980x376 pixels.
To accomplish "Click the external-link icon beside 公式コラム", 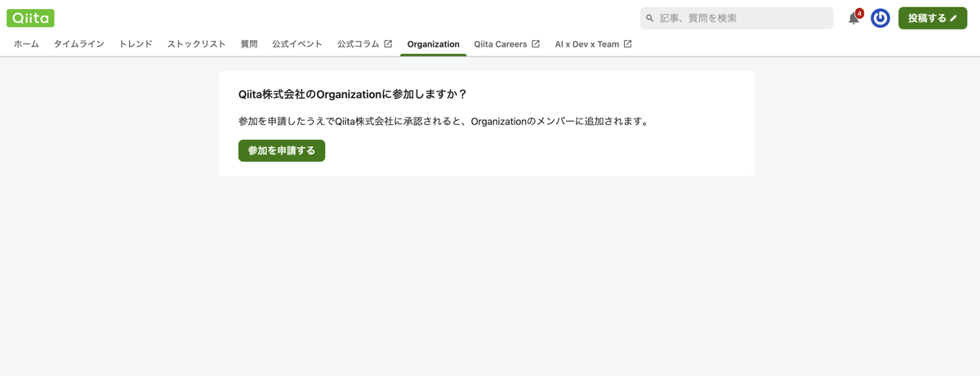I will point(388,44).
